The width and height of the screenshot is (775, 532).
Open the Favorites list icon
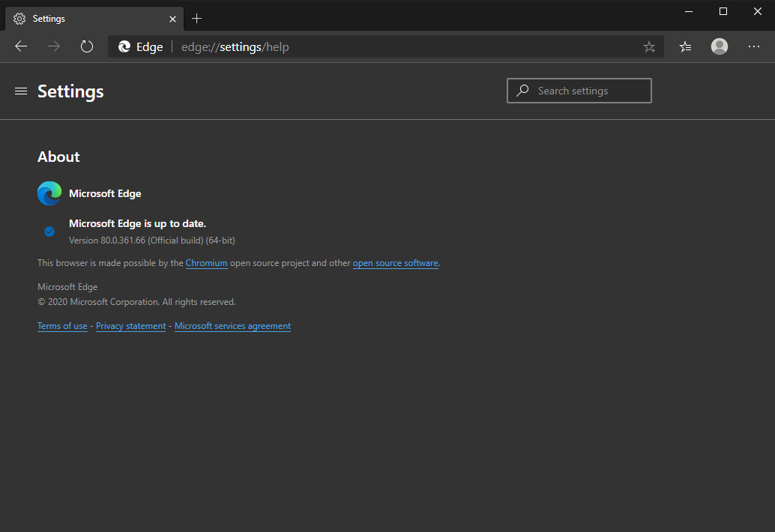point(685,46)
